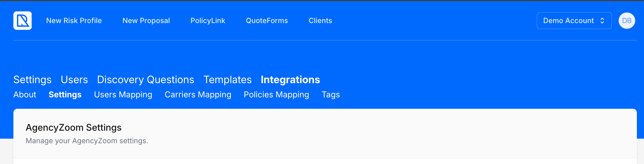This screenshot has height=164, width=644.
Task: Switch to the main Settings tab
Action: tap(32, 80)
